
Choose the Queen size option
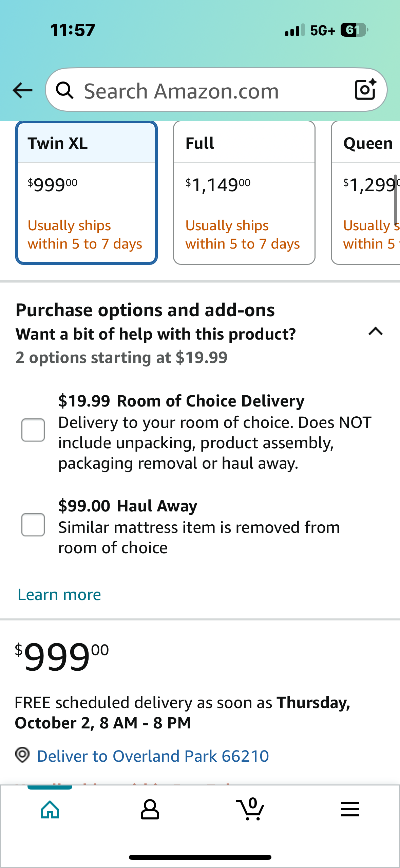tap(366, 193)
